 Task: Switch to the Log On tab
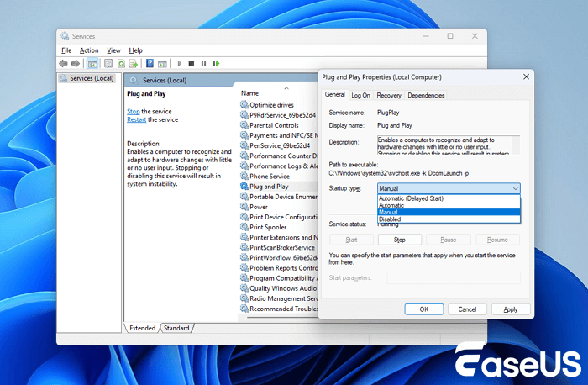tap(360, 95)
